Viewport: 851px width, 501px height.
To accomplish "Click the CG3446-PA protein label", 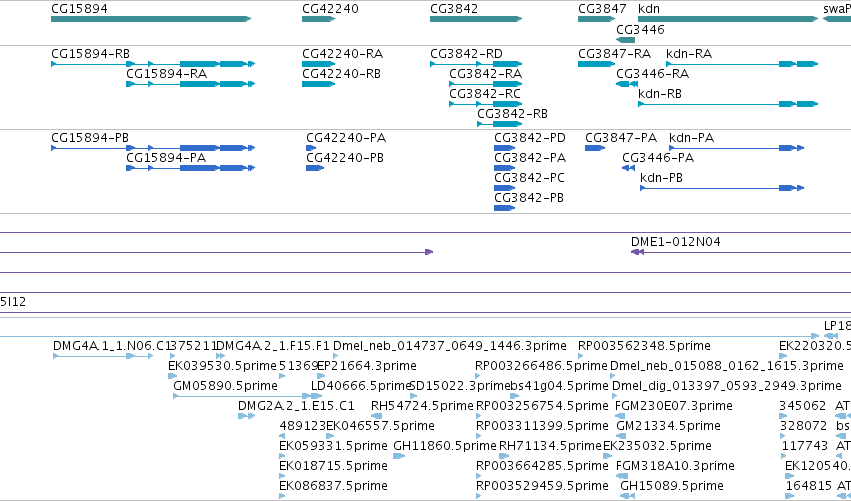I will [x=658, y=158].
